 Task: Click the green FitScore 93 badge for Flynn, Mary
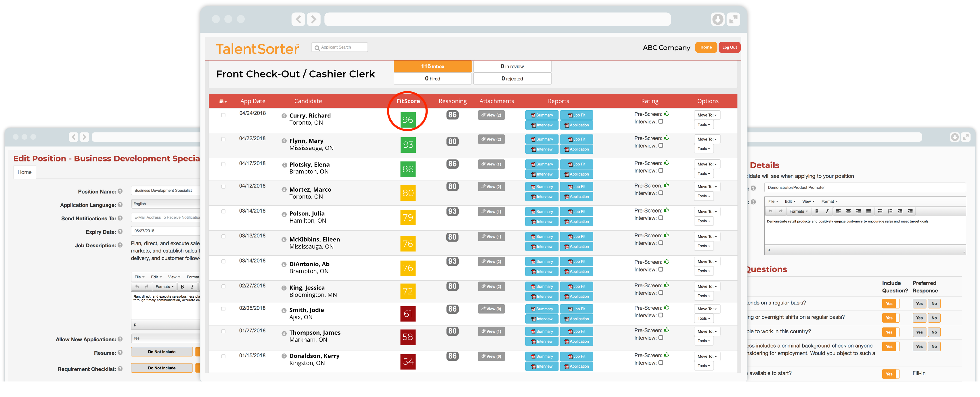(x=408, y=145)
